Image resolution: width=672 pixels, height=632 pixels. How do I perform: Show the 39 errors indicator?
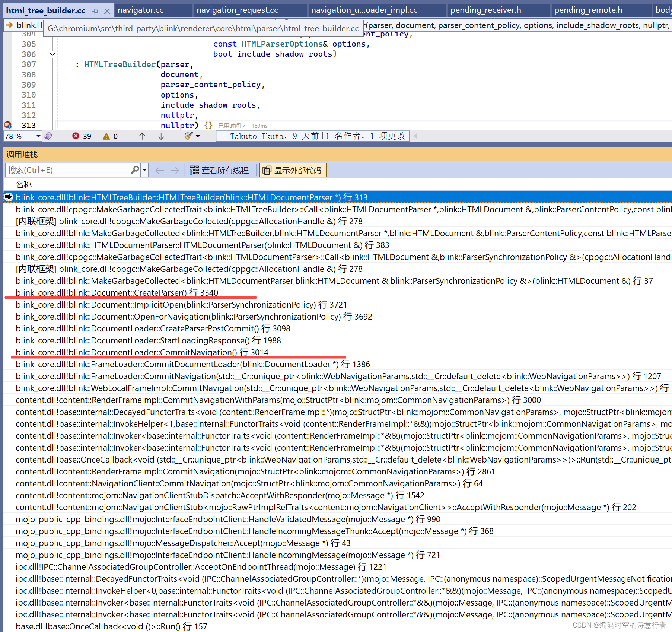click(x=82, y=136)
